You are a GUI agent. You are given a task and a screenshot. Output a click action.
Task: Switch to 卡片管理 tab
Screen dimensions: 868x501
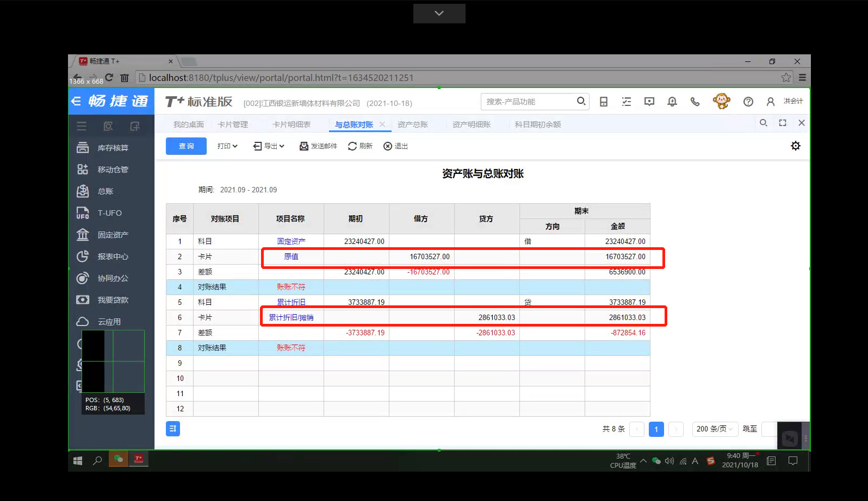[x=233, y=124]
